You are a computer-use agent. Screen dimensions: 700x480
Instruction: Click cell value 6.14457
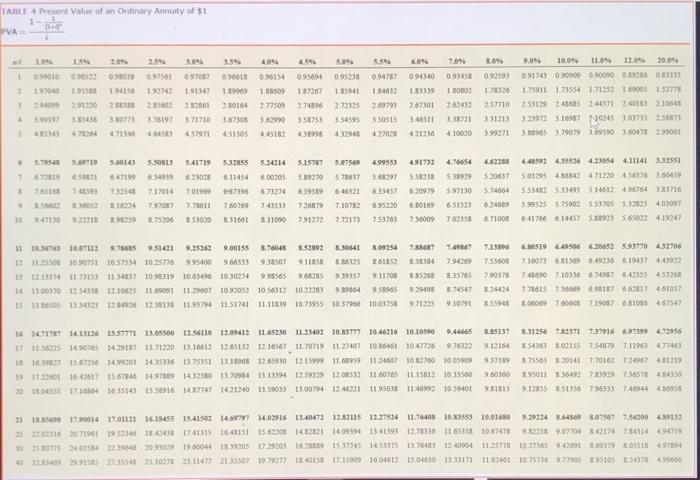coord(568,218)
